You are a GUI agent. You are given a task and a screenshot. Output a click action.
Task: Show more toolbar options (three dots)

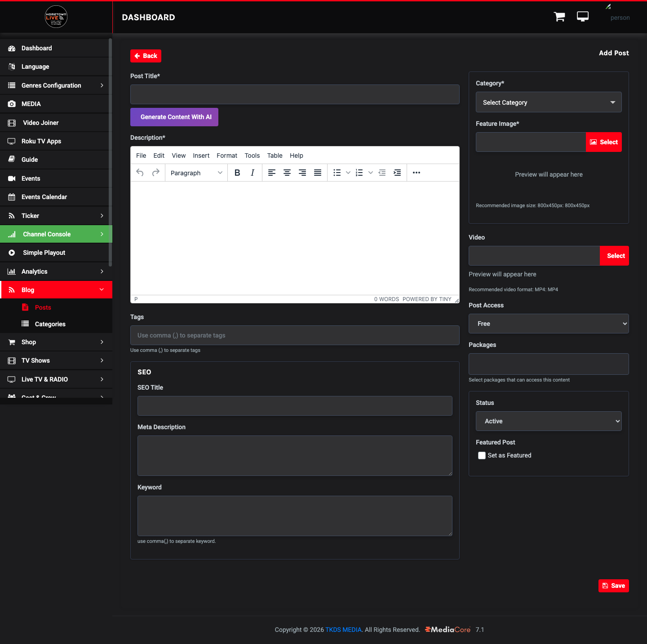(x=417, y=173)
